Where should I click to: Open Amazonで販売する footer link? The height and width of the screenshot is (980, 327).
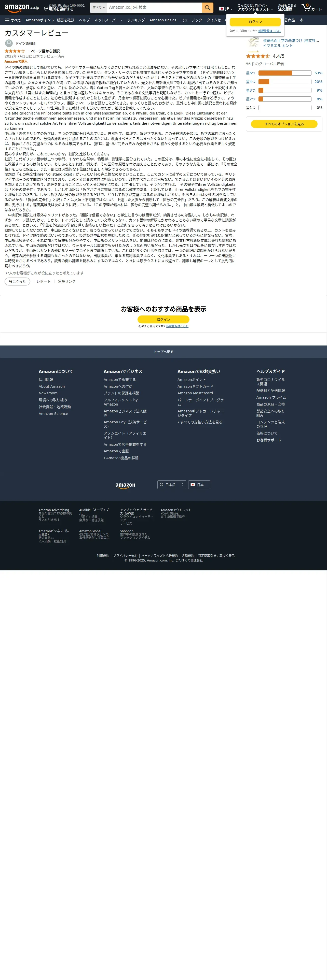point(119,380)
